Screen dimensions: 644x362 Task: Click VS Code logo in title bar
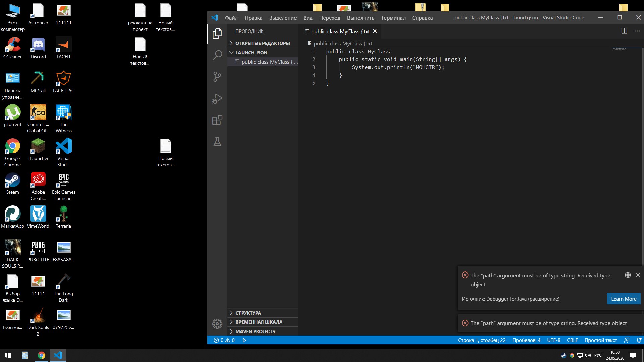(215, 18)
